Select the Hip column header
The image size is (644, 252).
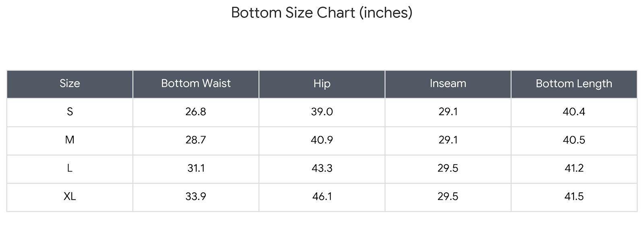point(322,84)
